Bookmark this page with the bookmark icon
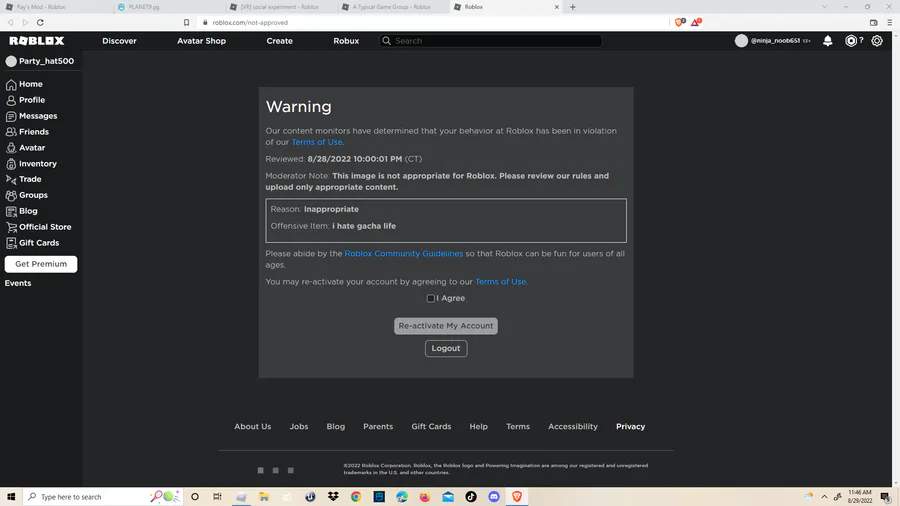 pos(187,22)
